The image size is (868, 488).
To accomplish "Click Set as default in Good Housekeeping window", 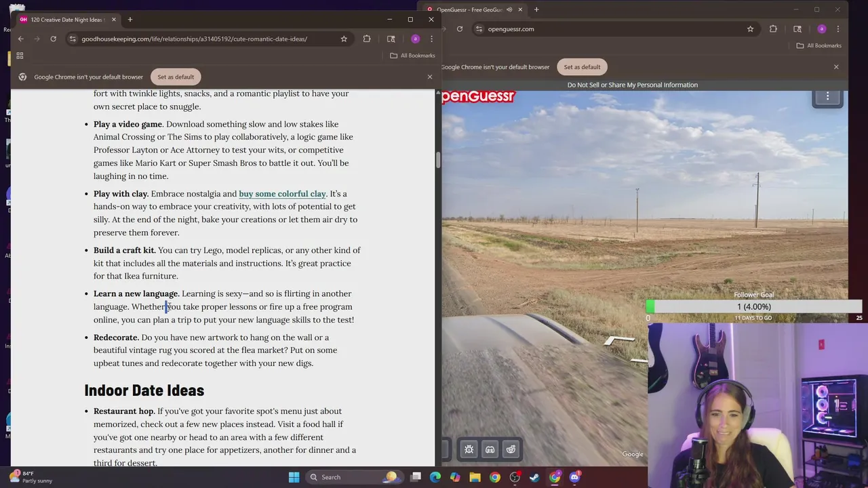I will (x=176, y=77).
